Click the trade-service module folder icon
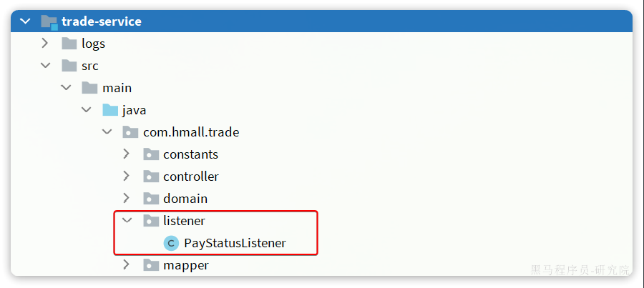Viewport: 644px width, 288px height. [x=49, y=21]
